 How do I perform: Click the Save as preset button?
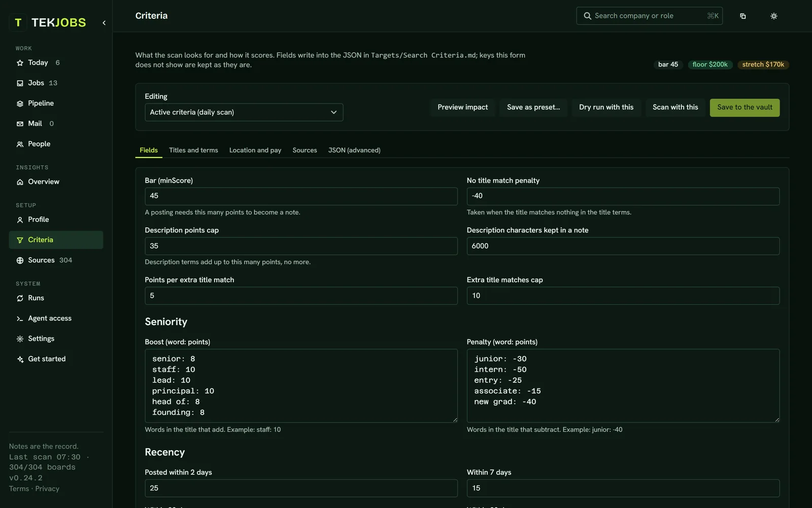tap(533, 107)
